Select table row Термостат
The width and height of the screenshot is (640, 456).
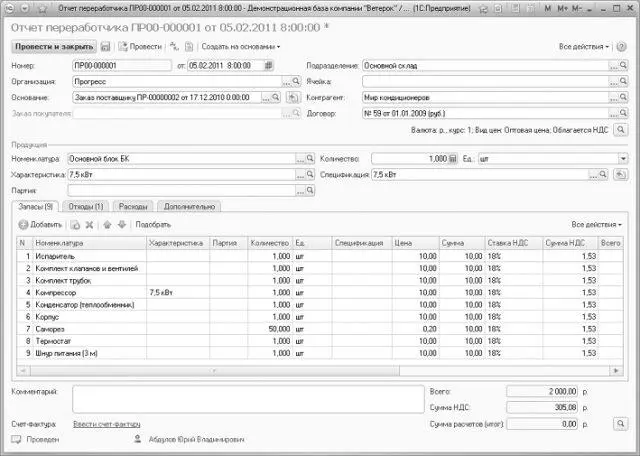coord(320,341)
